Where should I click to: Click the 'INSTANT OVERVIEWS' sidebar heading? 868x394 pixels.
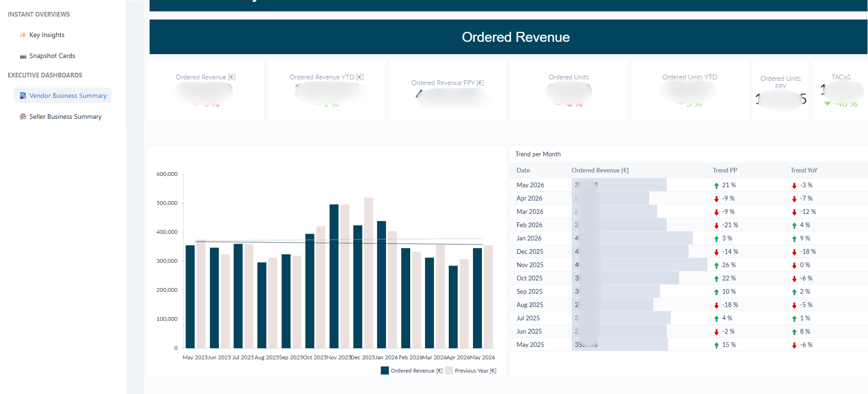(x=39, y=14)
